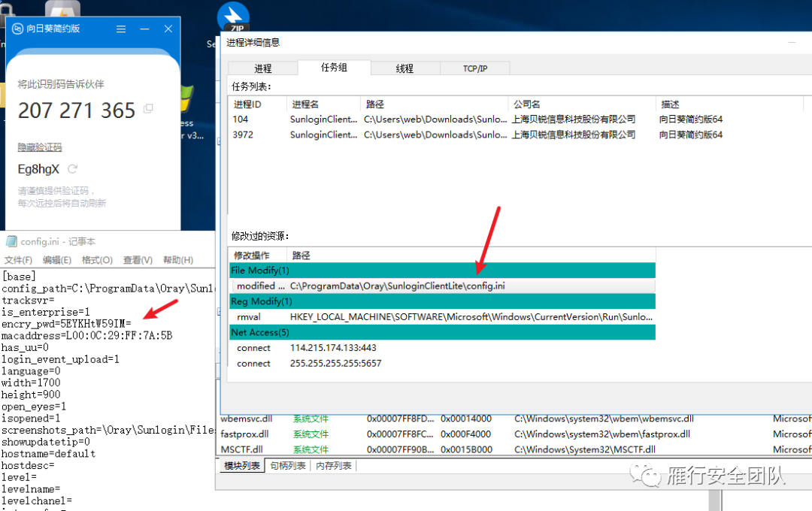Open Notepad 帮助(H) menu
This screenshot has width=812, height=511.
point(178,260)
